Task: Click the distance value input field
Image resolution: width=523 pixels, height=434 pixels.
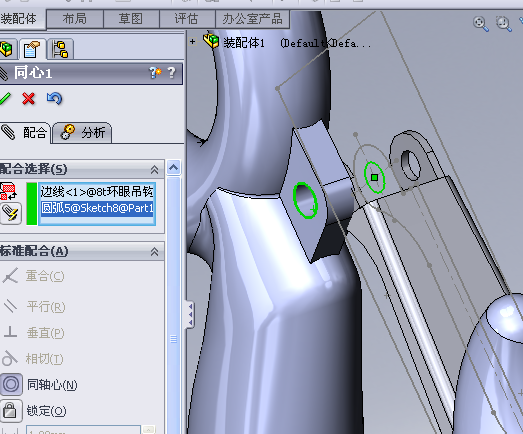Action: (x=83, y=430)
